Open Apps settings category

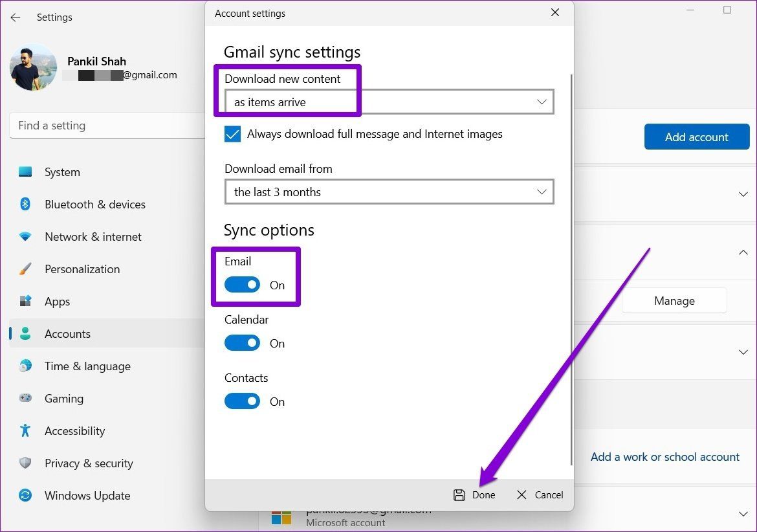tap(107, 301)
